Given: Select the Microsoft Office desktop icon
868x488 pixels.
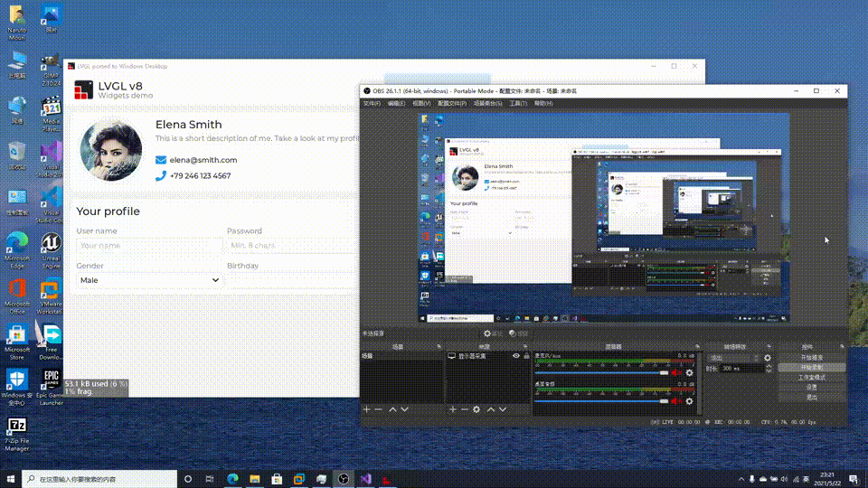Looking at the screenshot, I should (x=17, y=297).
